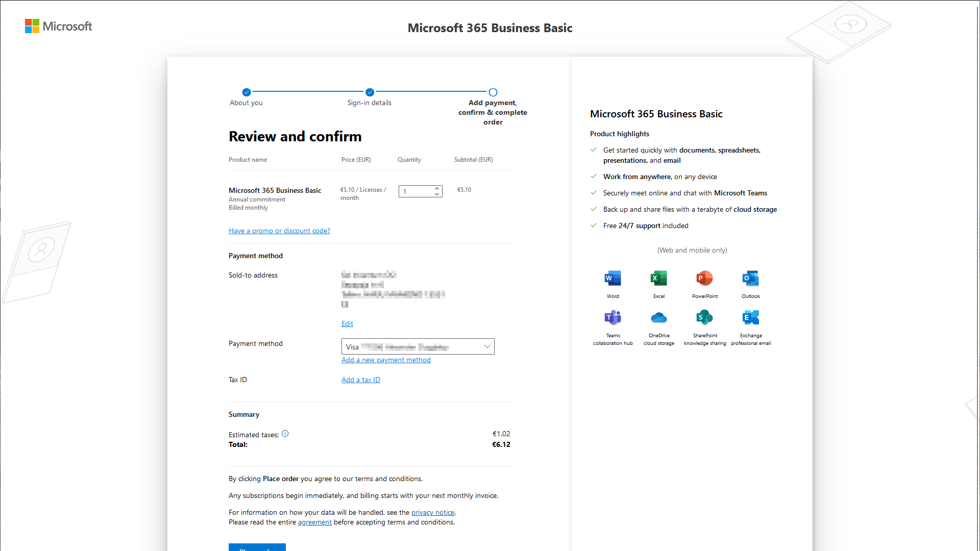The image size is (980, 551).
Task: Click the Teams app icon
Action: 613,317
